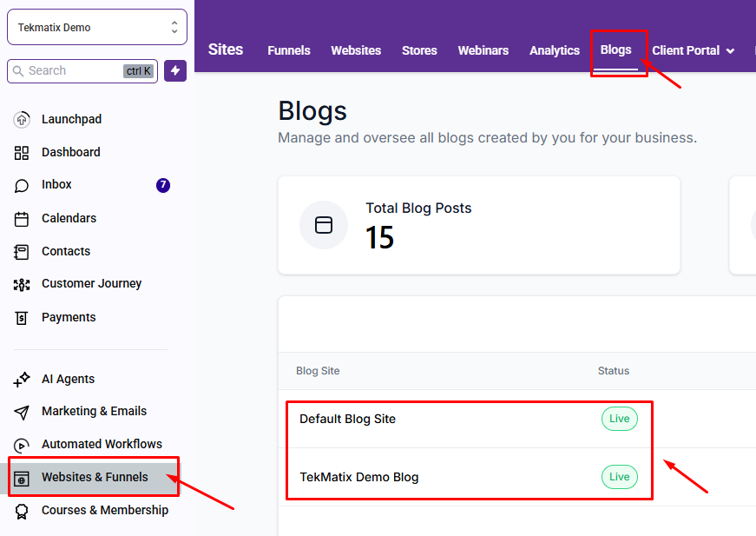This screenshot has height=536, width=756.
Task: Open the Tekmatix Demo account switcher
Action: pyautogui.click(x=97, y=28)
